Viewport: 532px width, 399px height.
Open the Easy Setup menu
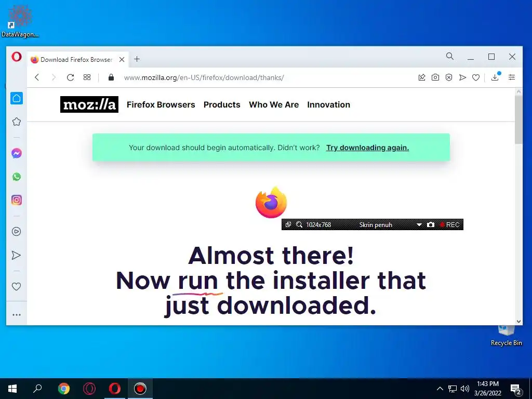tap(512, 77)
